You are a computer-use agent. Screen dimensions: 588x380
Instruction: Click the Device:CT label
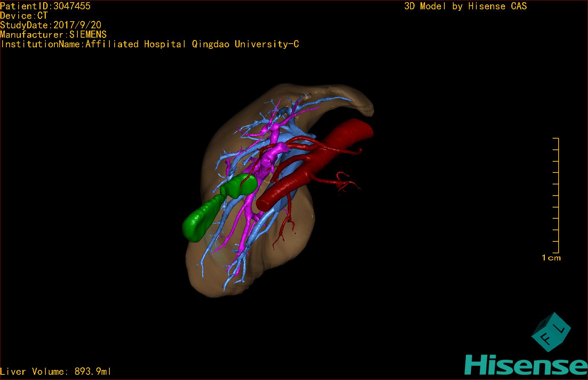[x=24, y=16]
